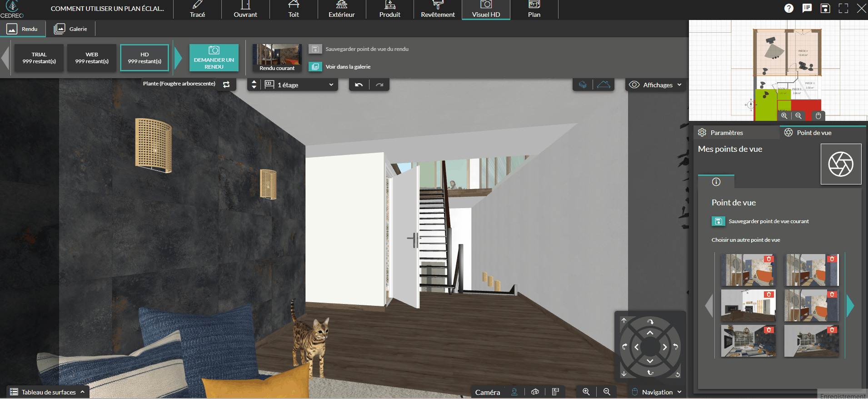Raise camera height with up arrow

[624, 320]
